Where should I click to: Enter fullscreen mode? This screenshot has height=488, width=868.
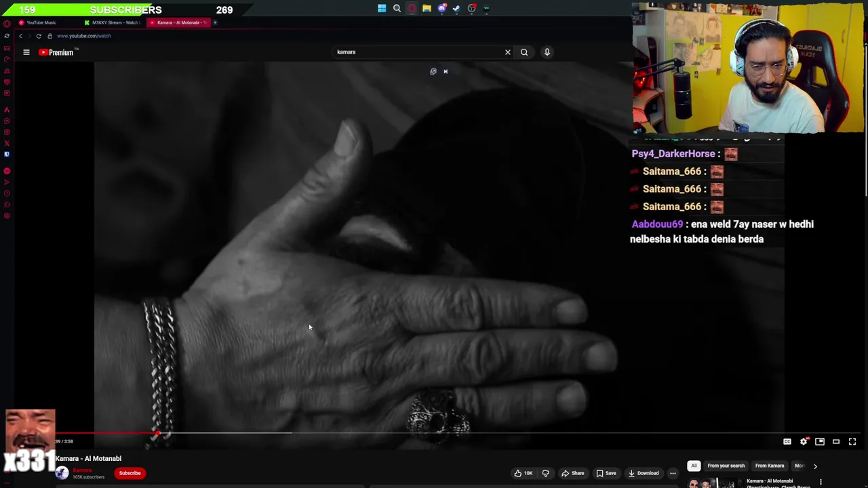pos(852,441)
